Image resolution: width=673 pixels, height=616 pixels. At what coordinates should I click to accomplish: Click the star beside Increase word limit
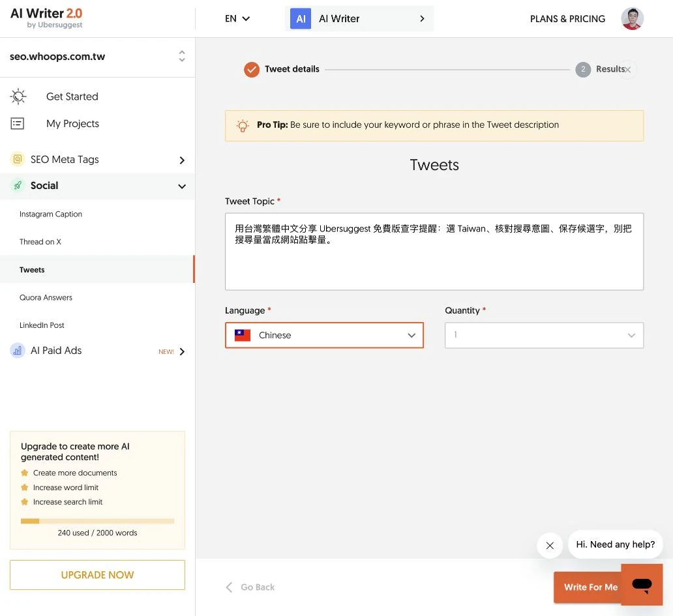[x=25, y=488]
